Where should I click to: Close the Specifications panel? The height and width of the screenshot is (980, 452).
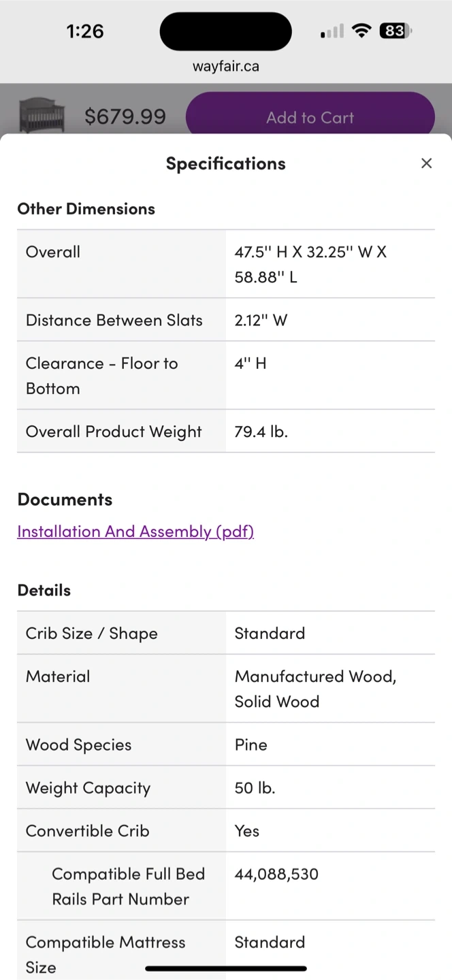[x=426, y=163]
